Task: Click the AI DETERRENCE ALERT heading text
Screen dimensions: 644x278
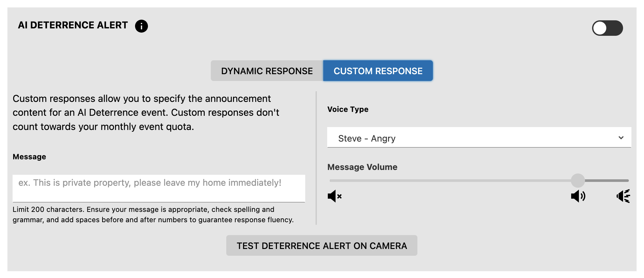Action: click(x=73, y=25)
